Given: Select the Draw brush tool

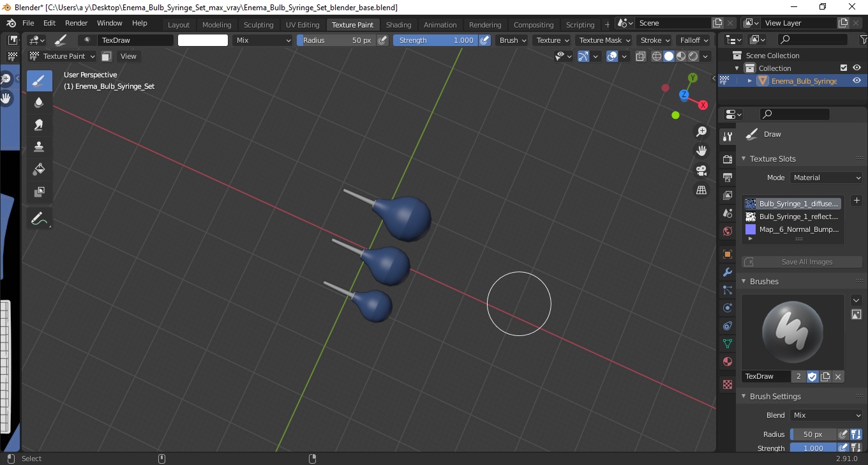Looking at the screenshot, I should 40,80.
